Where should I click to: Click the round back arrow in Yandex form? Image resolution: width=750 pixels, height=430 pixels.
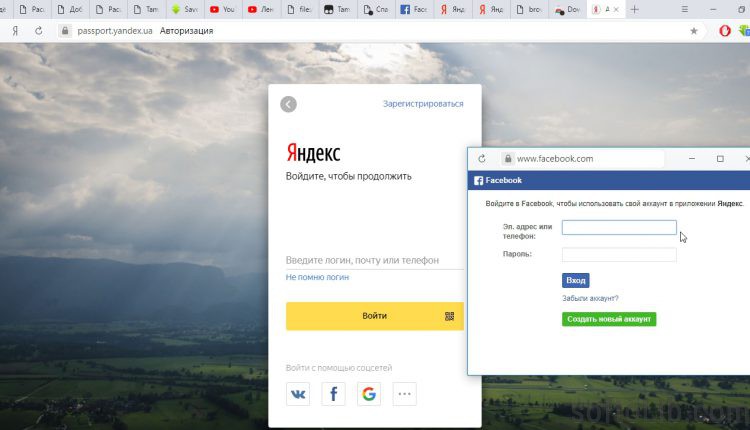point(288,104)
